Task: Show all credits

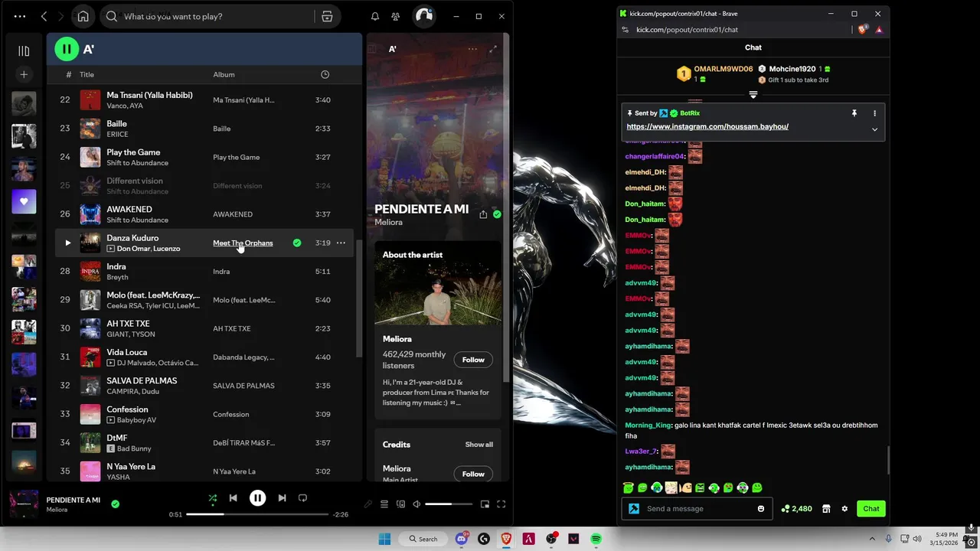Action: [x=479, y=445]
